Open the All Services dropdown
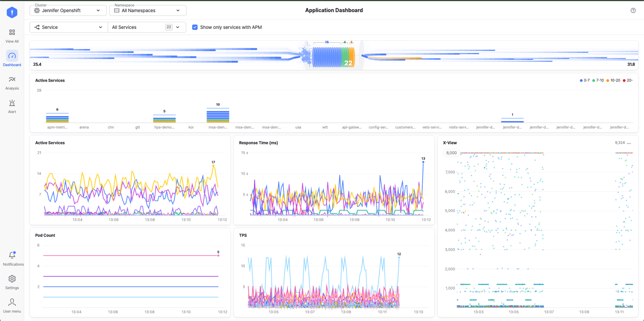The image size is (644, 321). click(x=147, y=27)
